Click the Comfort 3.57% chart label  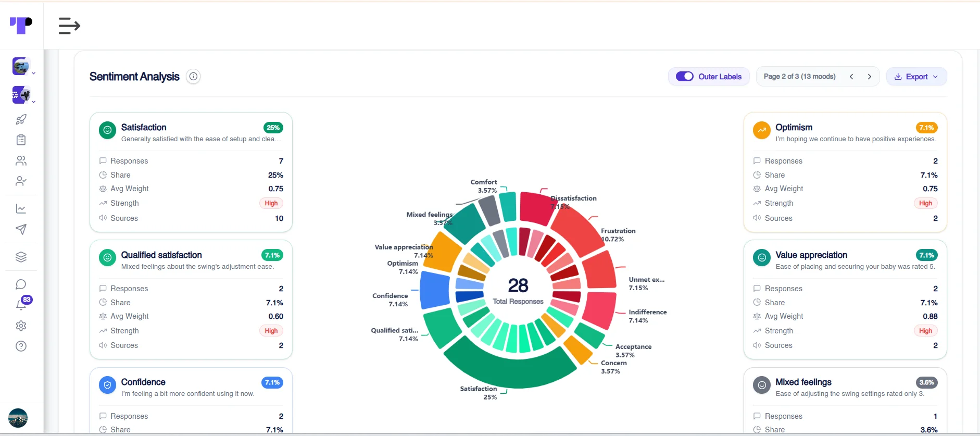(x=484, y=186)
